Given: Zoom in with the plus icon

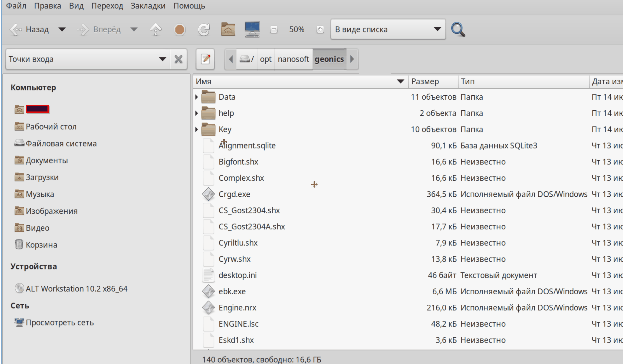Looking at the screenshot, I should coord(320,29).
